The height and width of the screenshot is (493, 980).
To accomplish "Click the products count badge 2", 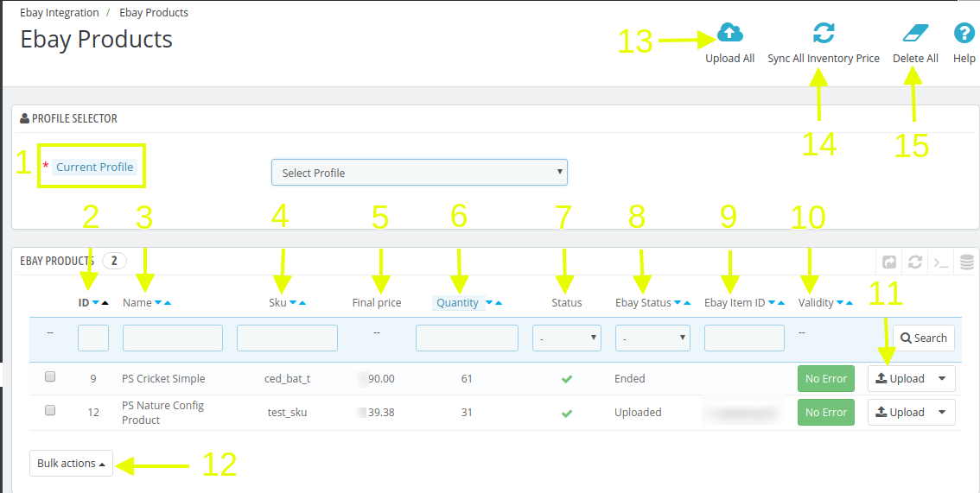I will (114, 261).
